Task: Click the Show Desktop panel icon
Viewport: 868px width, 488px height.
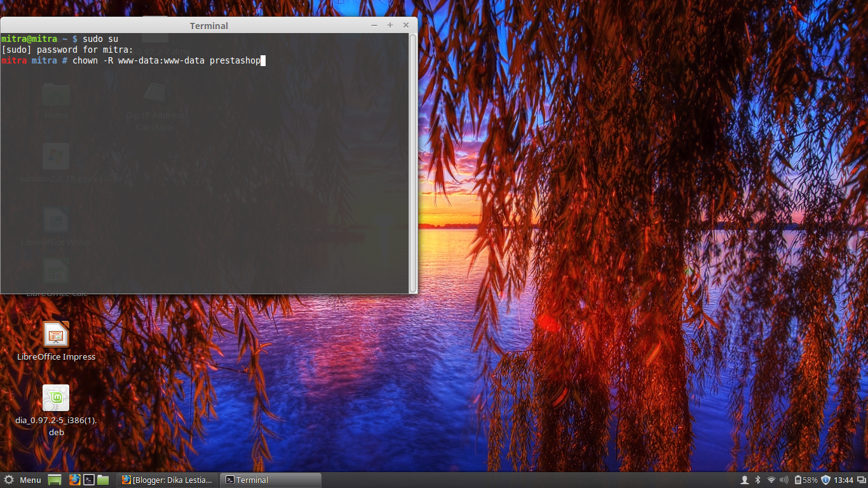Action: tap(55, 480)
